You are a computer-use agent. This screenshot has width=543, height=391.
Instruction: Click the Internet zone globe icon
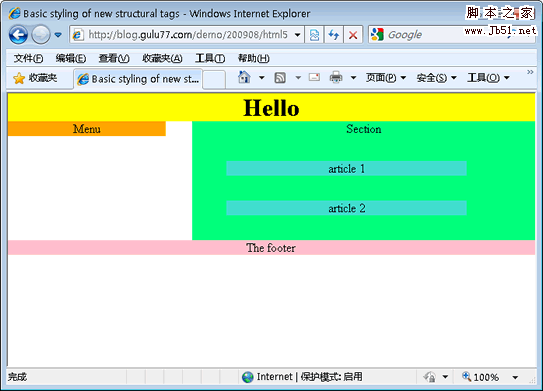pos(248,377)
